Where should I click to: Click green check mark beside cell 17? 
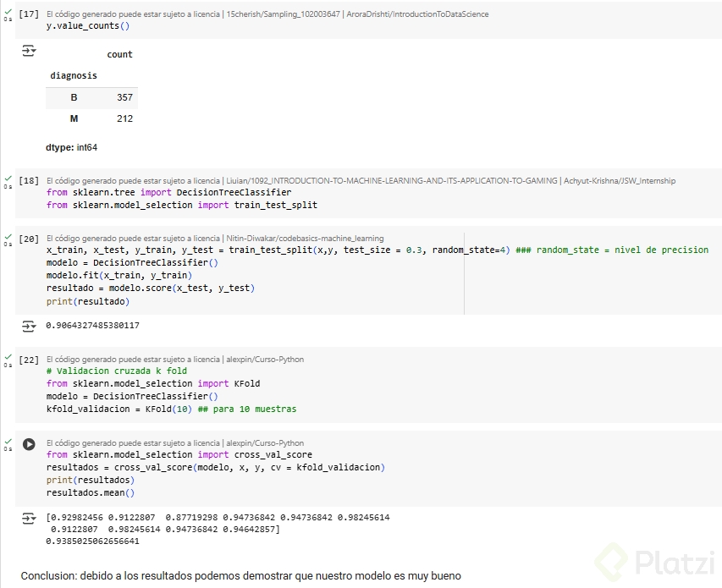[8, 14]
